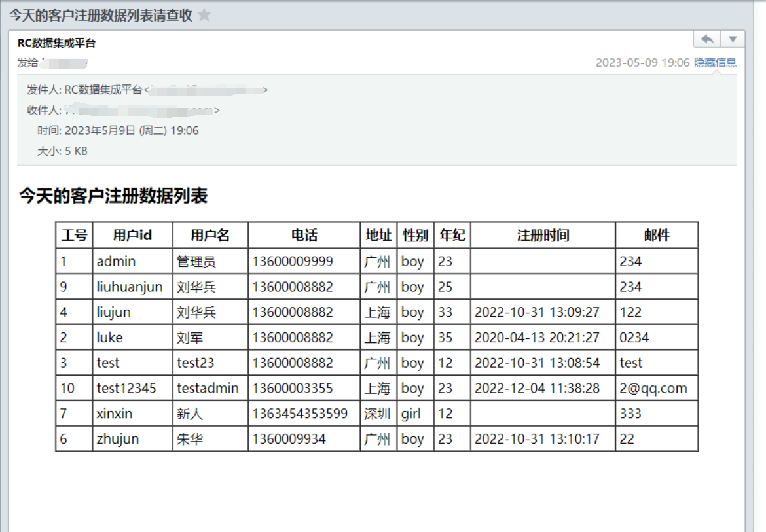The width and height of the screenshot is (766, 532).
Task: Click the 2020-04-13 20:21:27 registration time
Action: tap(537, 338)
